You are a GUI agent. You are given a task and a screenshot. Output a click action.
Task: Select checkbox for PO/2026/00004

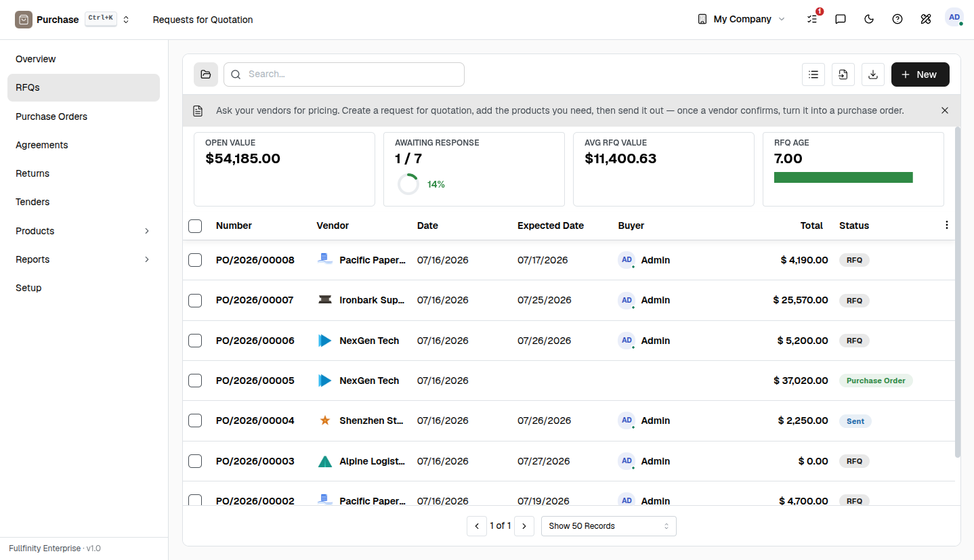click(195, 421)
